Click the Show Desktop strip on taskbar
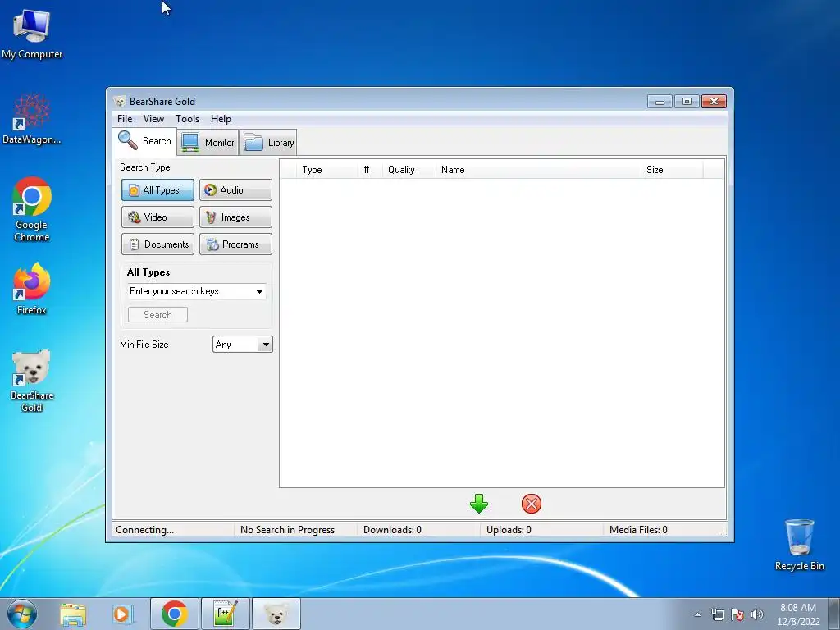 834,614
